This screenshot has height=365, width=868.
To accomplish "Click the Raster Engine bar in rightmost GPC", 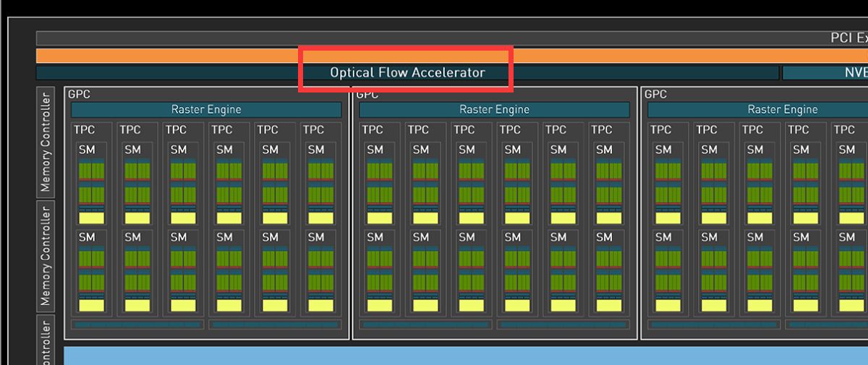I will (x=757, y=110).
